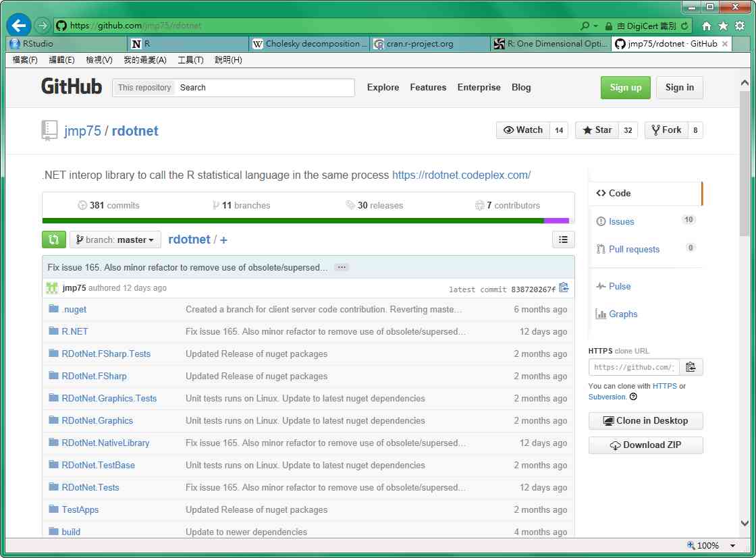This screenshot has width=756, height=558.
Task: Open Pull requests section
Action: tap(634, 249)
